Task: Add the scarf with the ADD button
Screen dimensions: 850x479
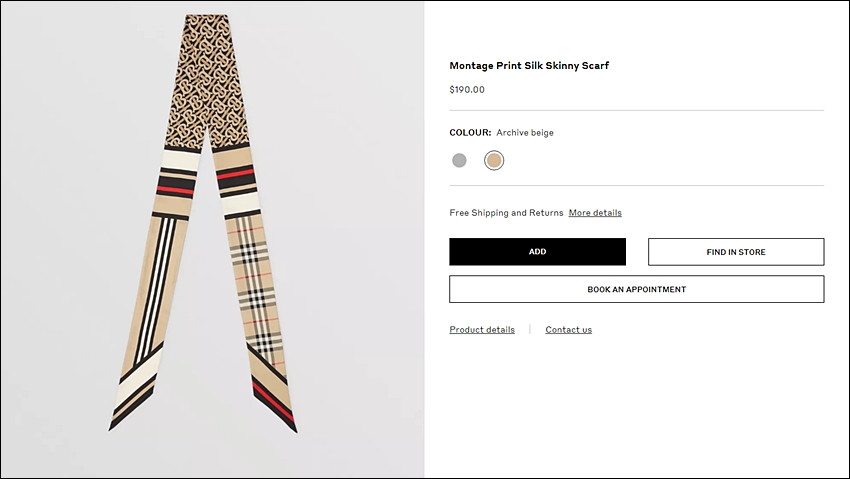Action: pos(537,251)
